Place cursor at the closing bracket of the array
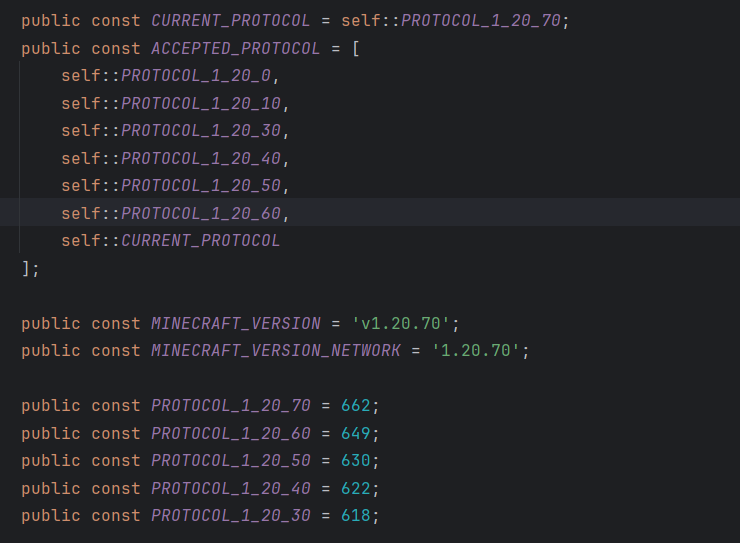The width and height of the screenshot is (740, 543). click(x=26, y=268)
